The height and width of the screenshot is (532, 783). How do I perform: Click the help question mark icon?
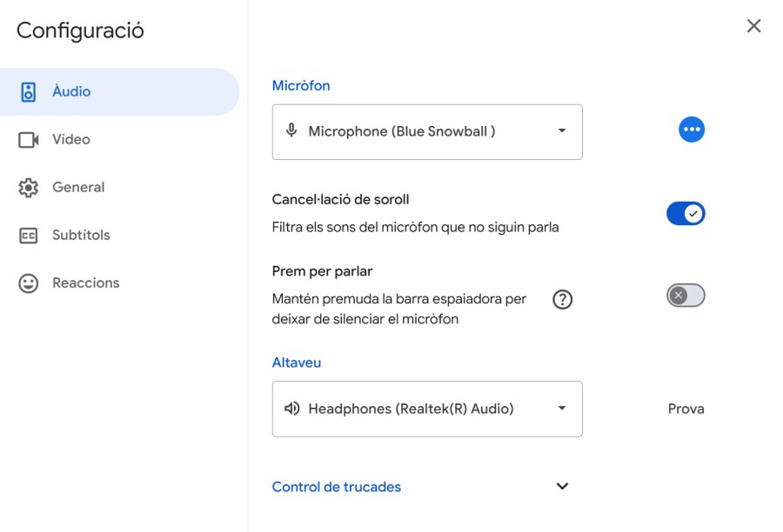[x=563, y=300]
